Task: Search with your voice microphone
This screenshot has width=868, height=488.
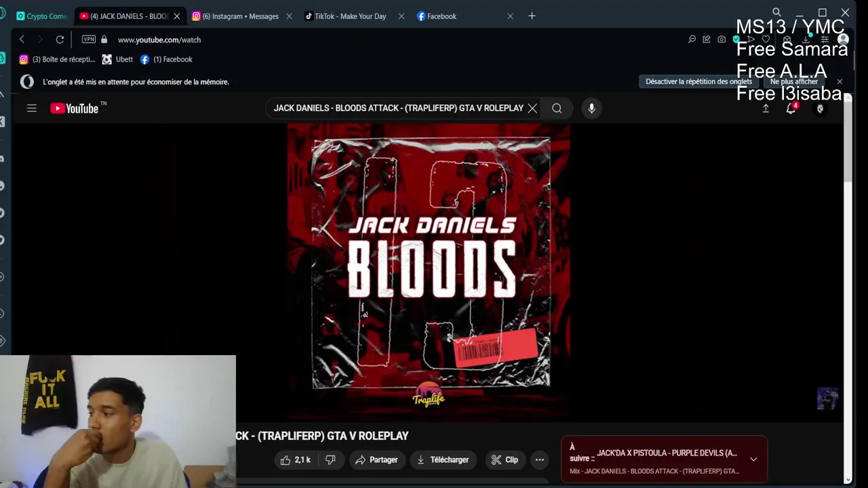Action: tap(591, 108)
